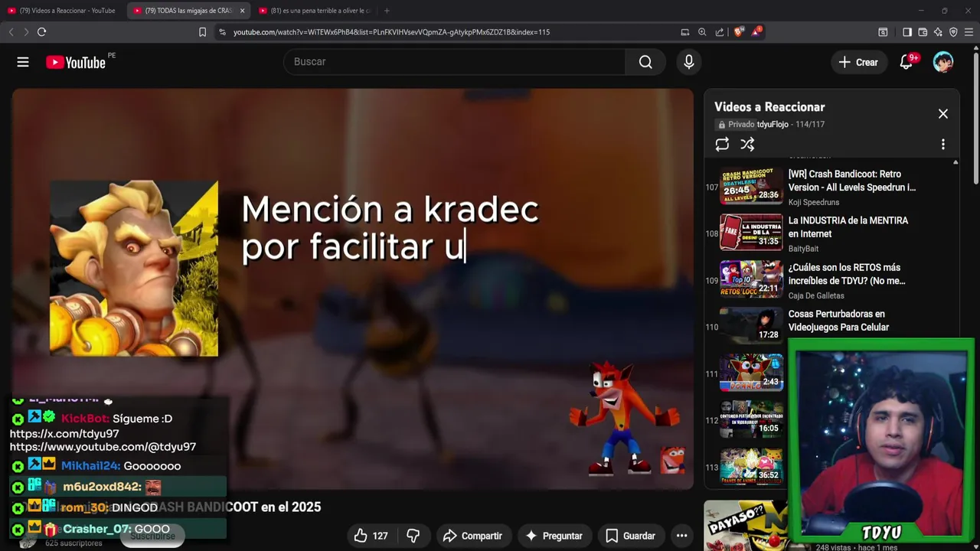This screenshot has height=551, width=980.
Task: Like the video with thumbs up
Action: click(x=371, y=536)
